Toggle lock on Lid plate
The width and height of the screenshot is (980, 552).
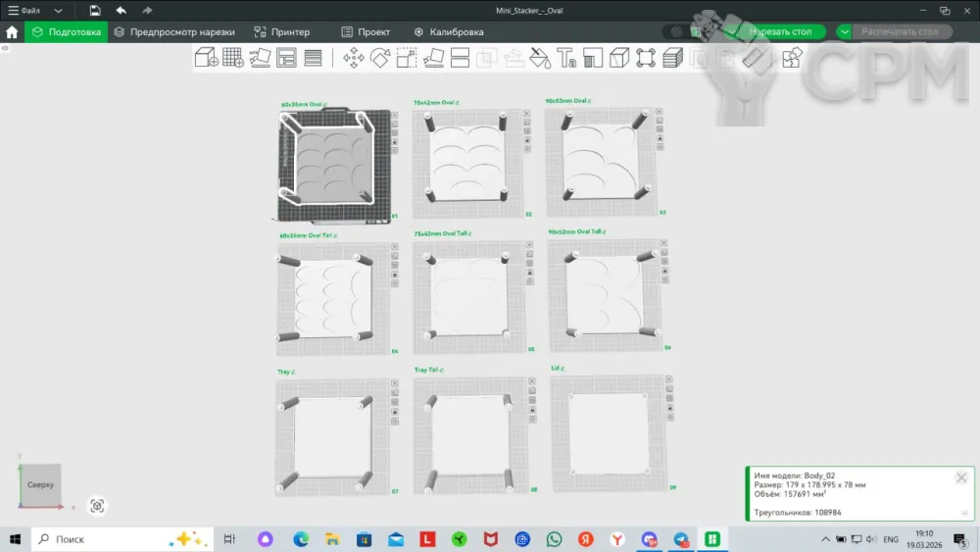coord(670,408)
